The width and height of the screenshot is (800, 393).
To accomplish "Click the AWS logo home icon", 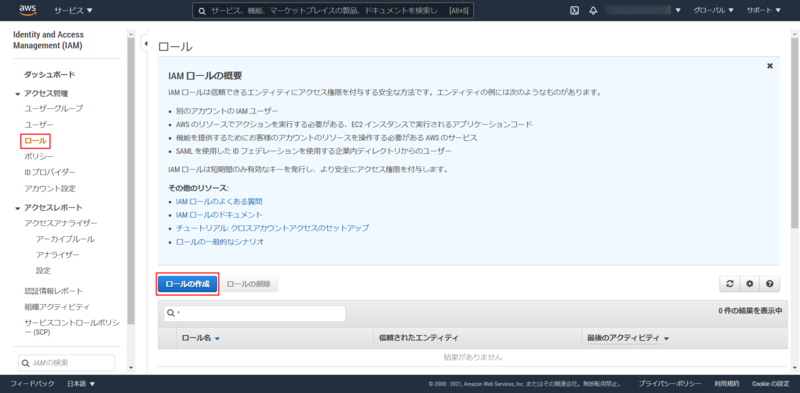I will (x=28, y=10).
